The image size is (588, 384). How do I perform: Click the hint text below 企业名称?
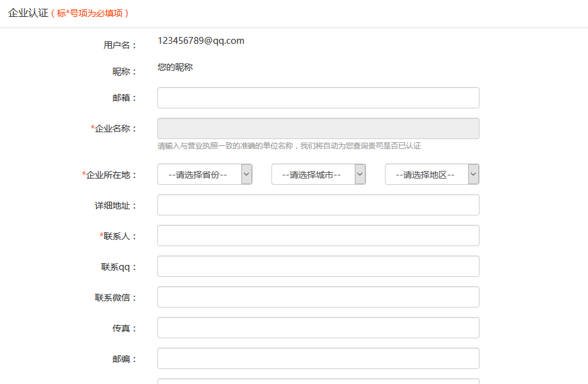click(289, 146)
